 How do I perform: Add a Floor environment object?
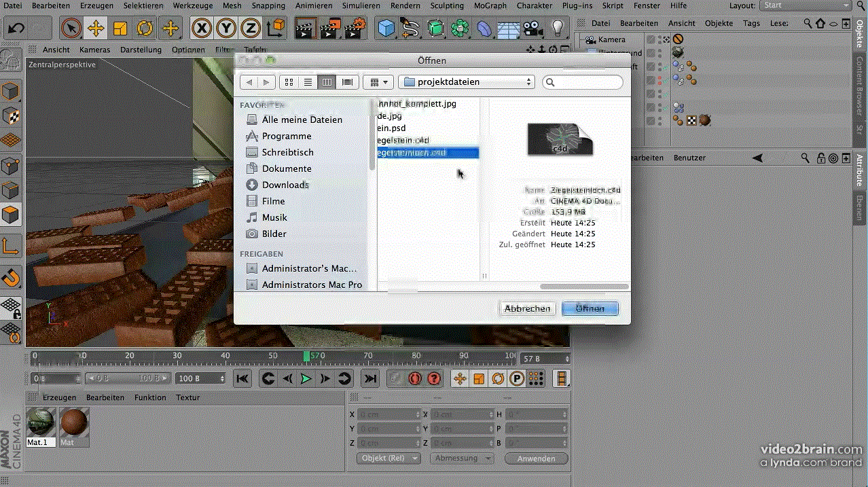click(x=509, y=29)
